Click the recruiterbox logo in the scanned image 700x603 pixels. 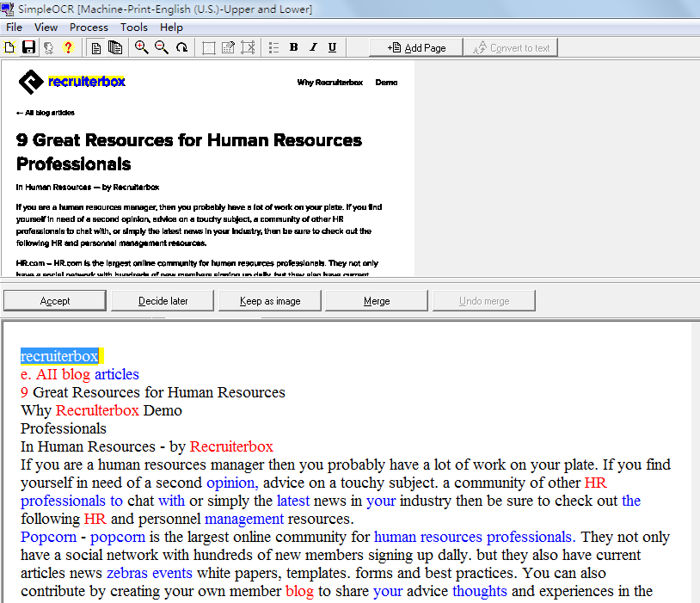[72, 82]
